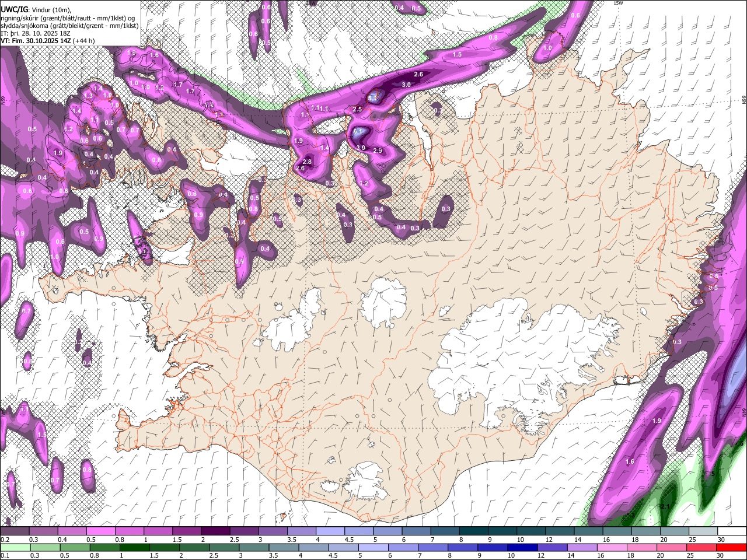This screenshot has height=560, width=747.
Task: Select the 'slydda/snjókoma (grátt/bleikt/grænt - mm/1klst)' line
Action: click(x=69, y=26)
